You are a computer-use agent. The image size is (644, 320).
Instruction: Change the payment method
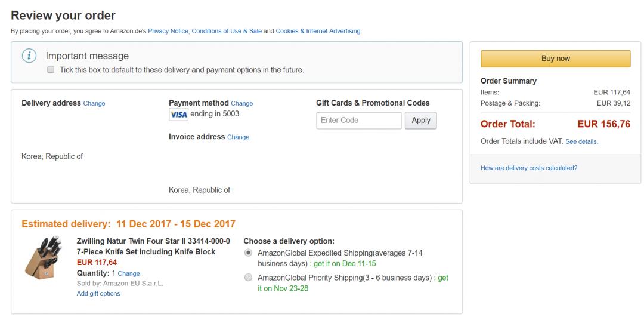tap(241, 103)
